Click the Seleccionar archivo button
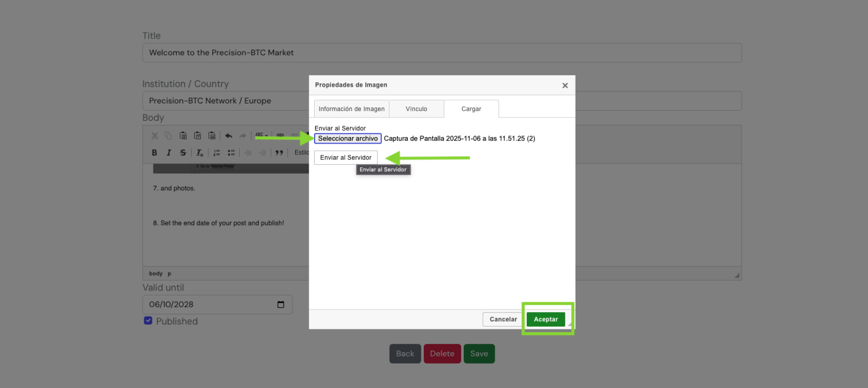The width and height of the screenshot is (868, 388). point(348,139)
